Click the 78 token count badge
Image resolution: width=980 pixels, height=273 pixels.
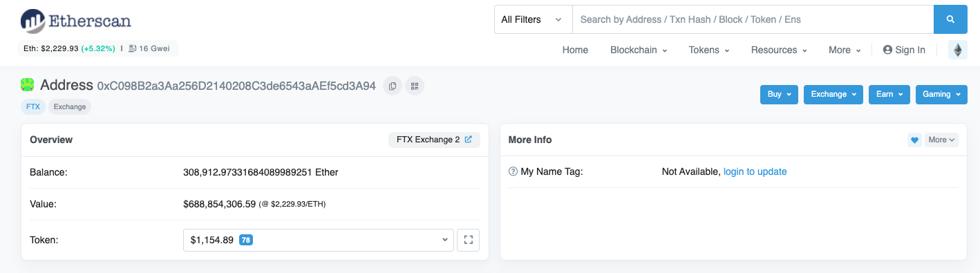coord(245,240)
